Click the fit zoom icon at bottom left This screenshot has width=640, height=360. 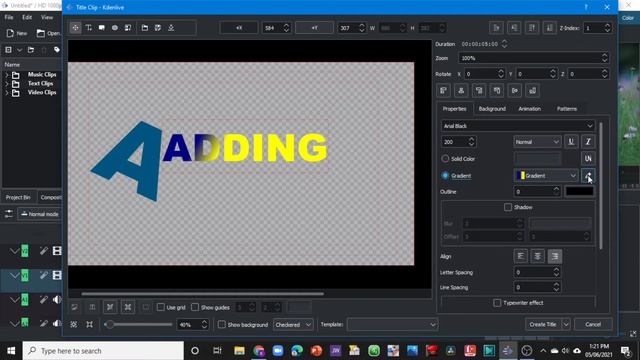point(73,324)
